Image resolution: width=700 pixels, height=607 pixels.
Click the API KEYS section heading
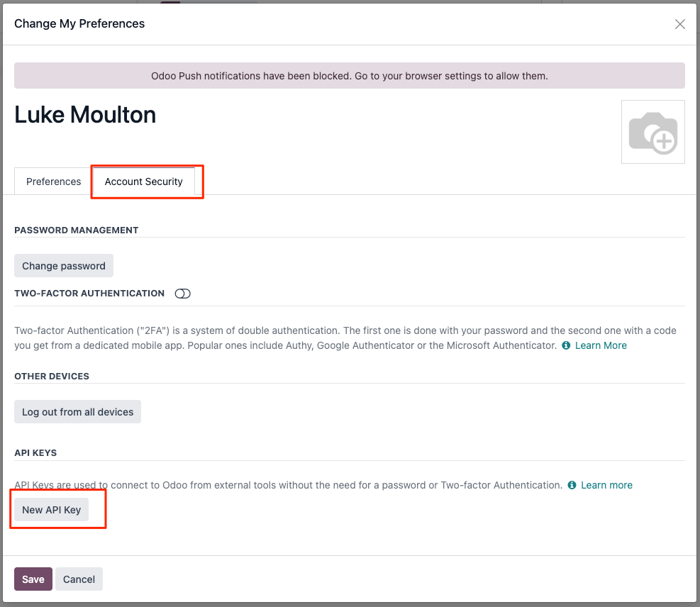[x=35, y=452]
